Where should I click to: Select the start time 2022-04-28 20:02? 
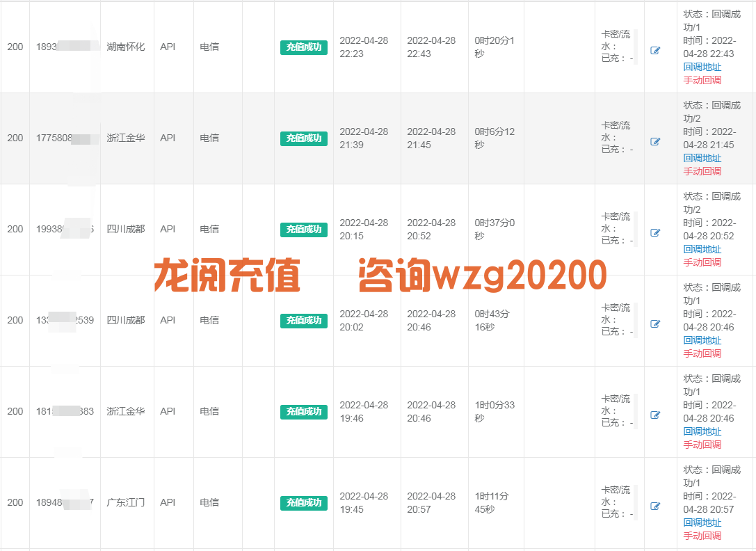coord(364,321)
